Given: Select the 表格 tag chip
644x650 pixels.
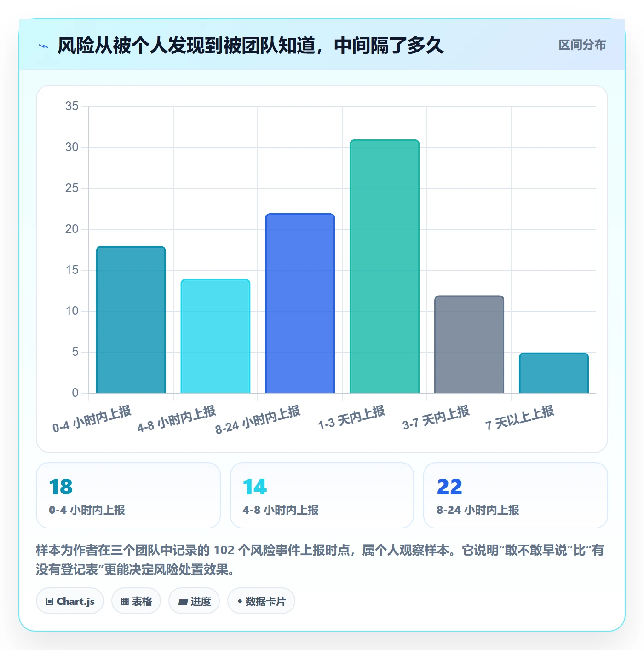Looking at the screenshot, I should click(x=136, y=601).
